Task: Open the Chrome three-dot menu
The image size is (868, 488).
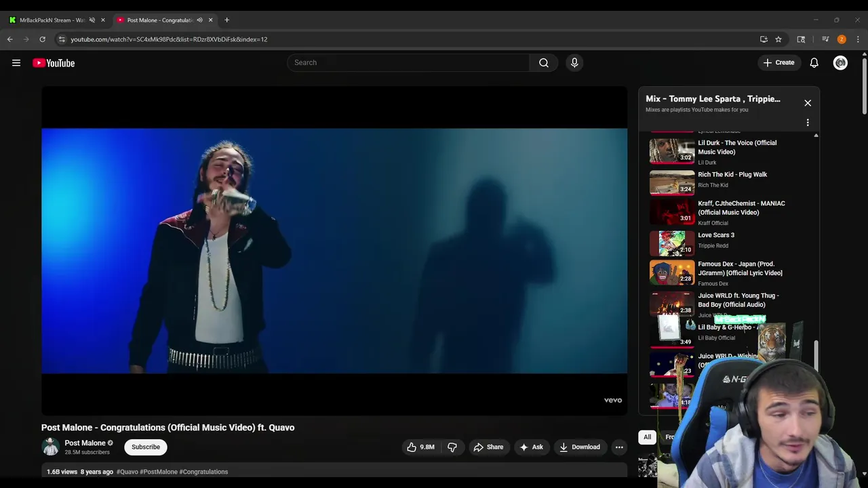Action: 858,39
